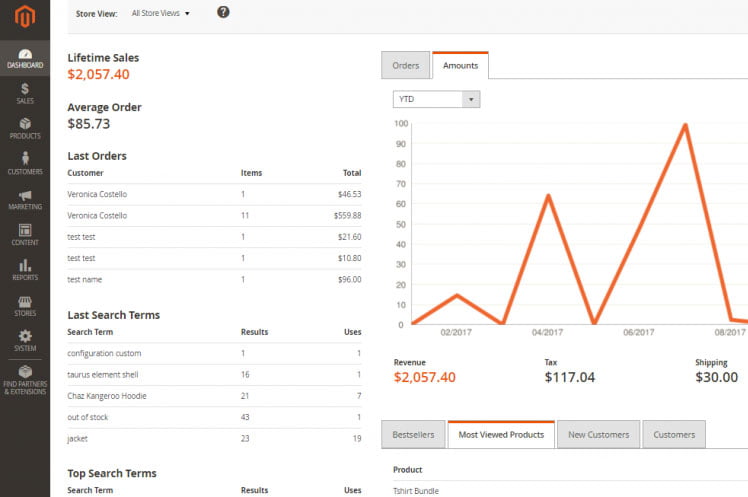Click the Lifetime Sales amount $2,057.40

click(98, 74)
